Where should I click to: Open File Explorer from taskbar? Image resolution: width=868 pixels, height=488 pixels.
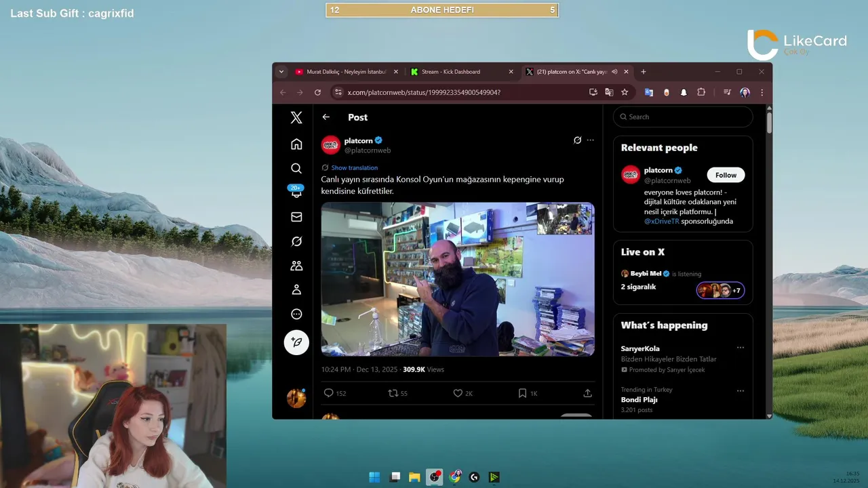[414, 477]
